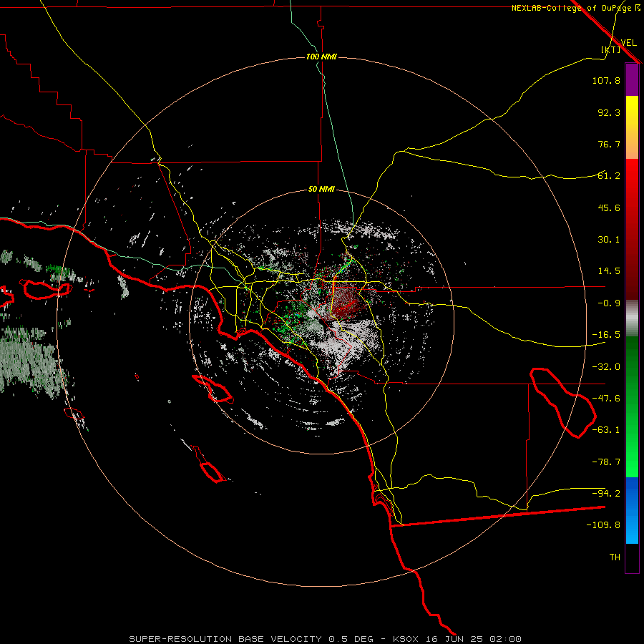Pick the blue segment of velocity color bar

632,510
